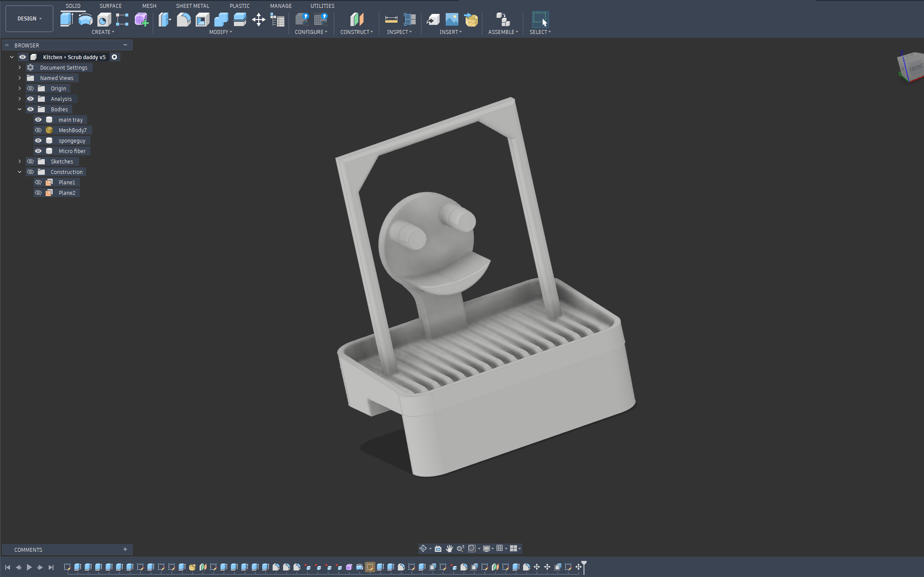Viewport: 924px width, 577px height.
Task: Click the spongeguy body label
Action: 72,140
